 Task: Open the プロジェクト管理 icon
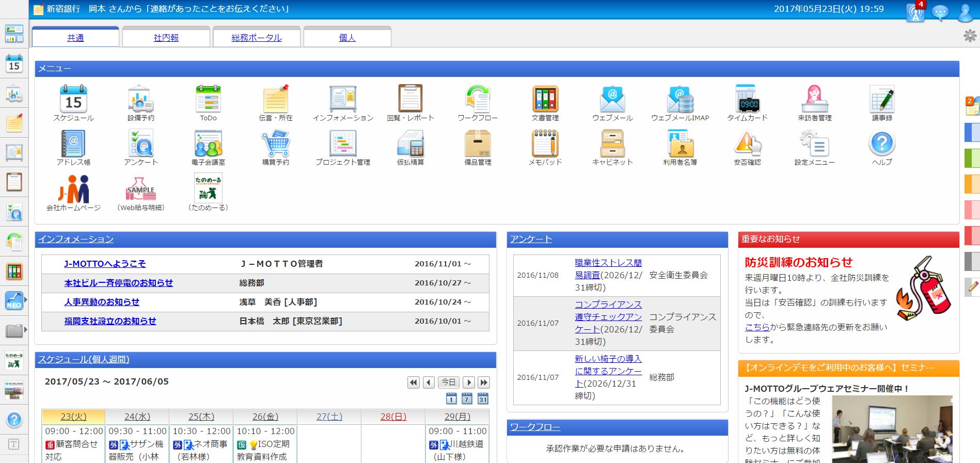pyautogui.click(x=343, y=144)
